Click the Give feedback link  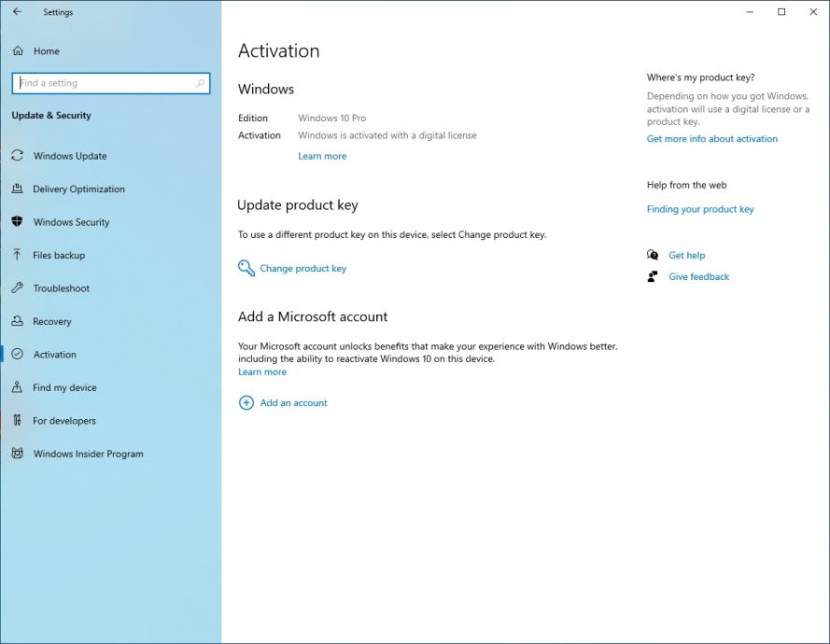(698, 277)
